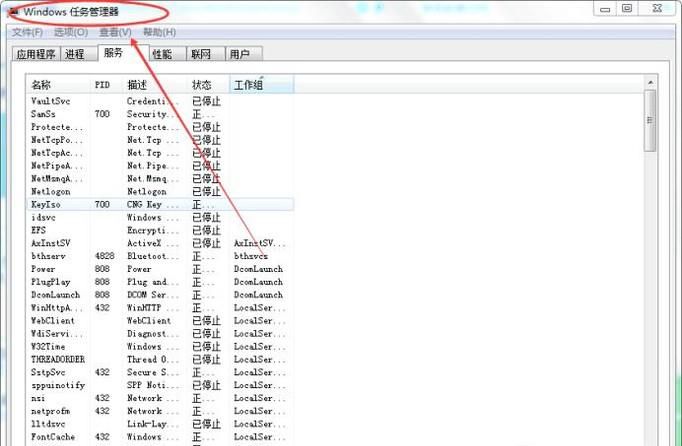The width and height of the screenshot is (682, 446).
Task: Switch to the 用户 tab
Action: [x=239, y=54]
